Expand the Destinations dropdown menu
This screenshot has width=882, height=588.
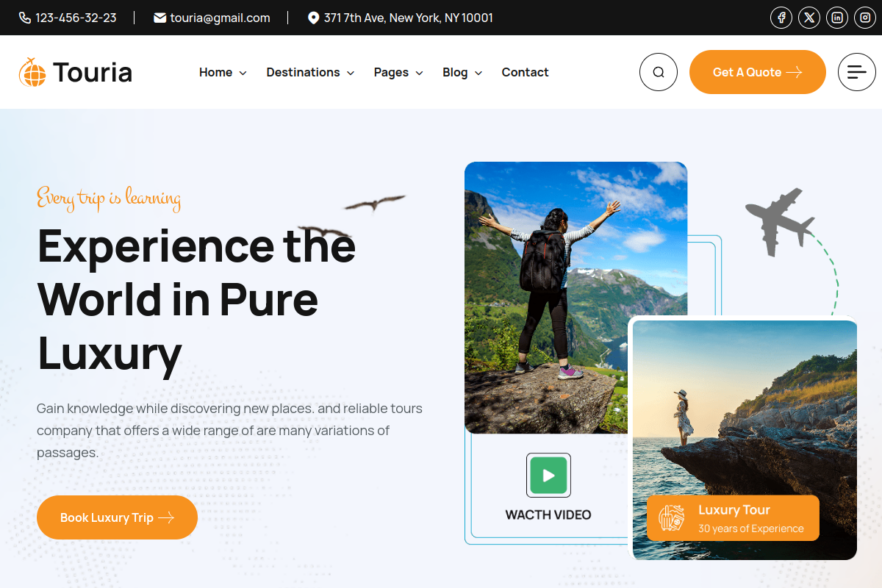pos(310,72)
